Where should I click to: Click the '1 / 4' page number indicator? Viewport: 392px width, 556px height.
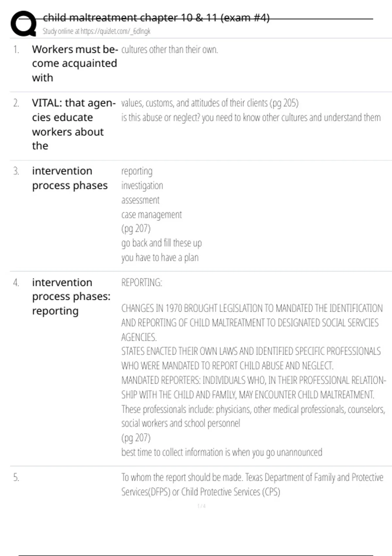point(202,506)
